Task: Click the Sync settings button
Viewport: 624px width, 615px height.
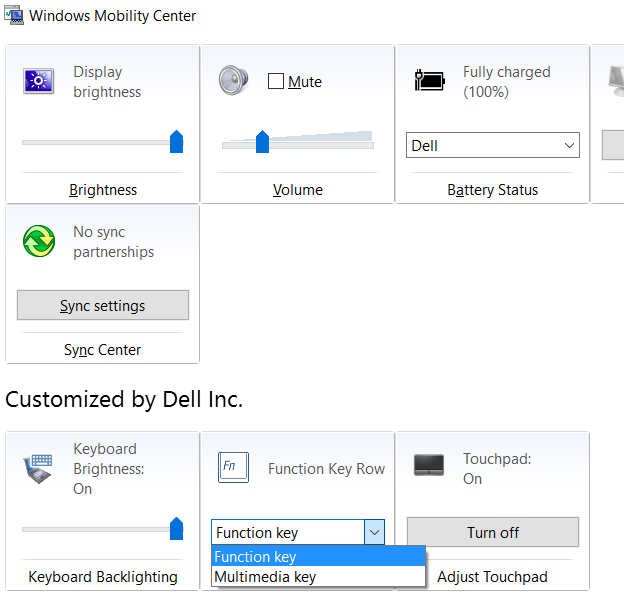Action: click(103, 306)
